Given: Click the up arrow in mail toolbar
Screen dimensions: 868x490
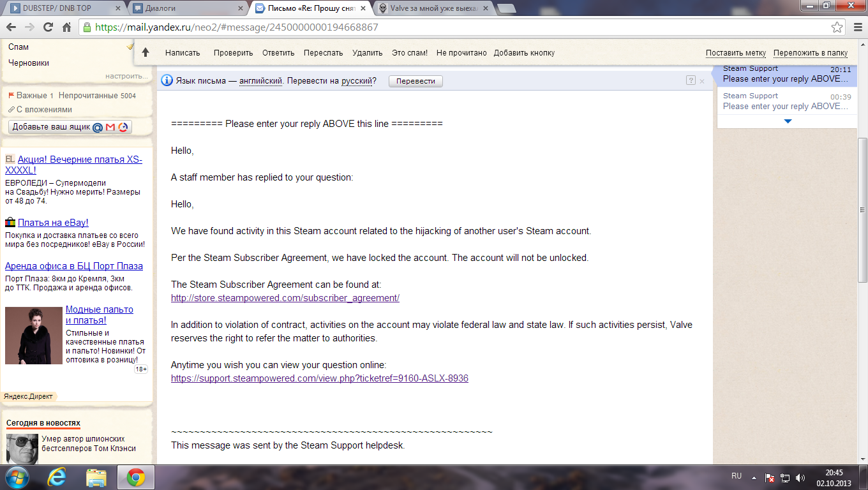Looking at the screenshot, I should [146, 52].
